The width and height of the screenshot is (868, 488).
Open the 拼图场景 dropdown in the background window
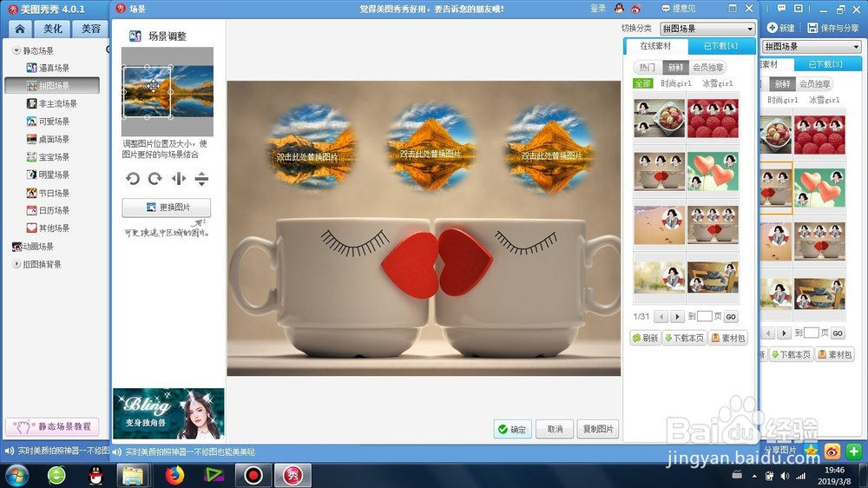point(812,47)
